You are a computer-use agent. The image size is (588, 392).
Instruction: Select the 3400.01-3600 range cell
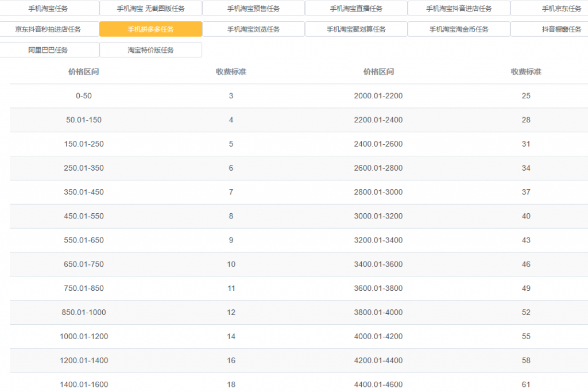click(x=378, y=264)
